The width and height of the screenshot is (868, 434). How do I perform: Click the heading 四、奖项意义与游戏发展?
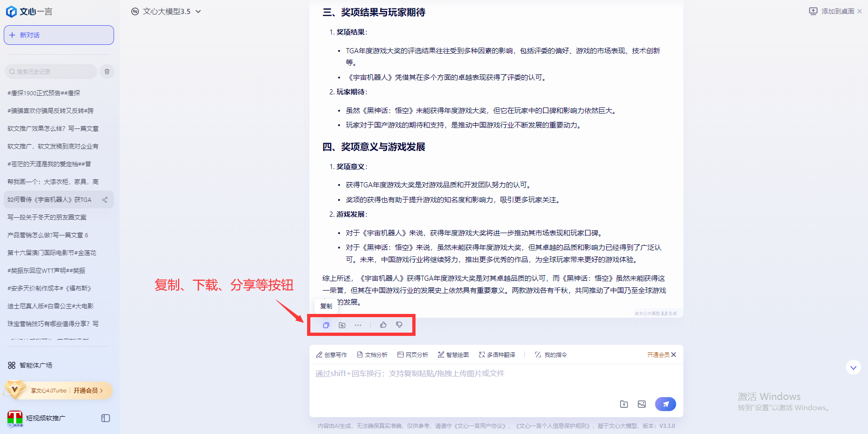pos(374,147)
